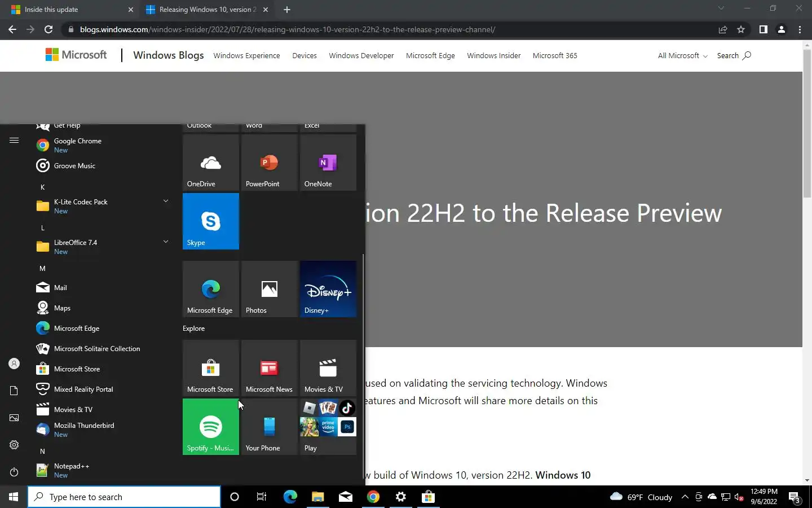
Task: Launch the Spotify Music tile
Action: pos(211,427)
